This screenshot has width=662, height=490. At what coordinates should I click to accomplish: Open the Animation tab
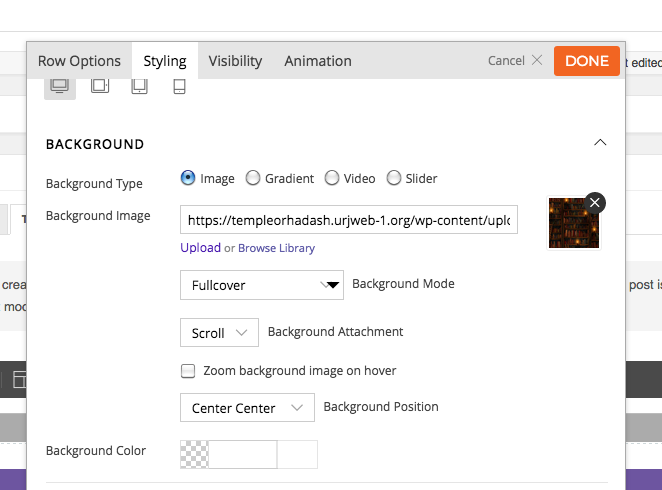tap(318, 61)
